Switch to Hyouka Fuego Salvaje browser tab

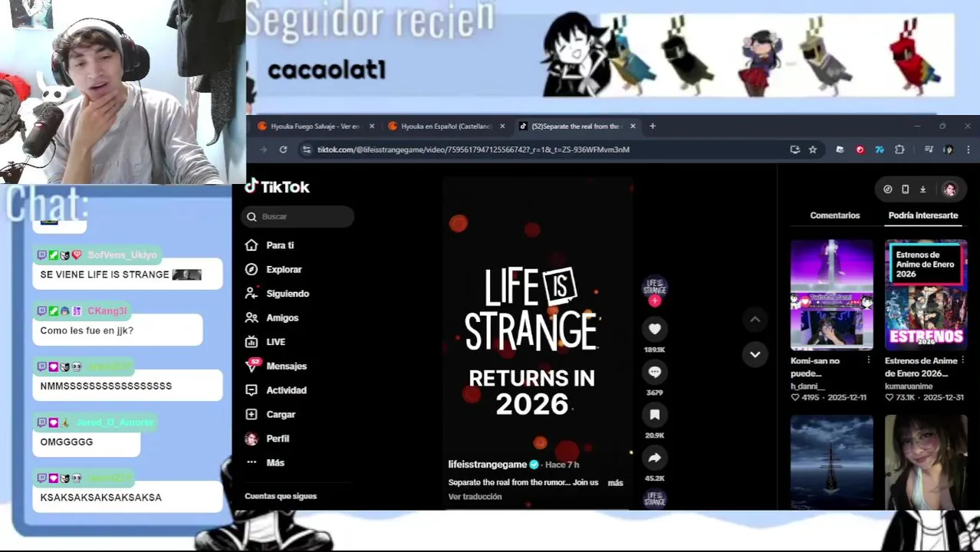[x=314, y=126]
